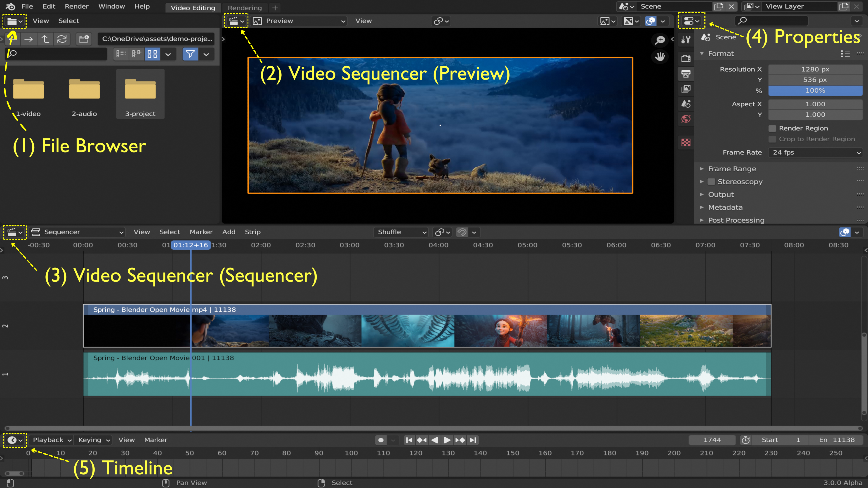
Task: Open the Render properties tab
Action: tap(686, 58)
